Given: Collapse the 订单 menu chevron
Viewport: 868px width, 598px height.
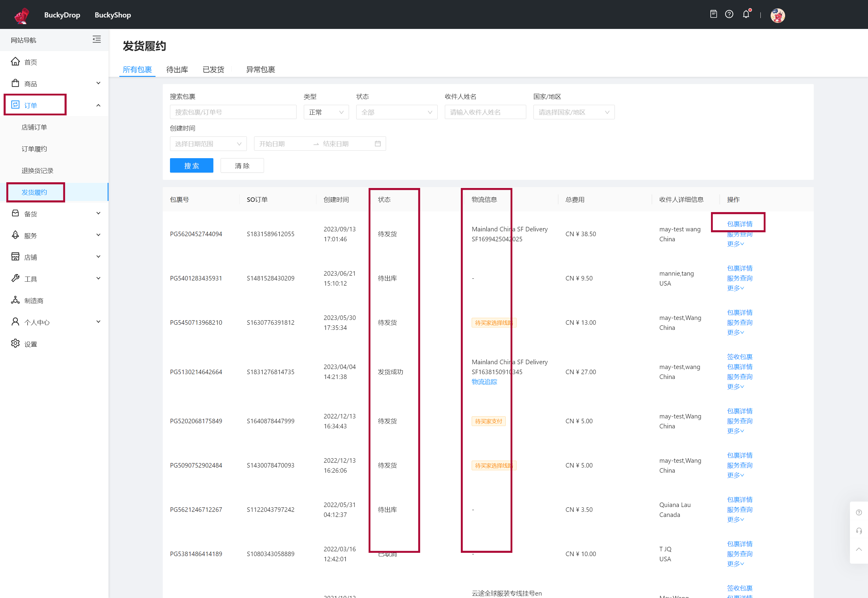Looking at the screenshot, I should pos(98,105).
